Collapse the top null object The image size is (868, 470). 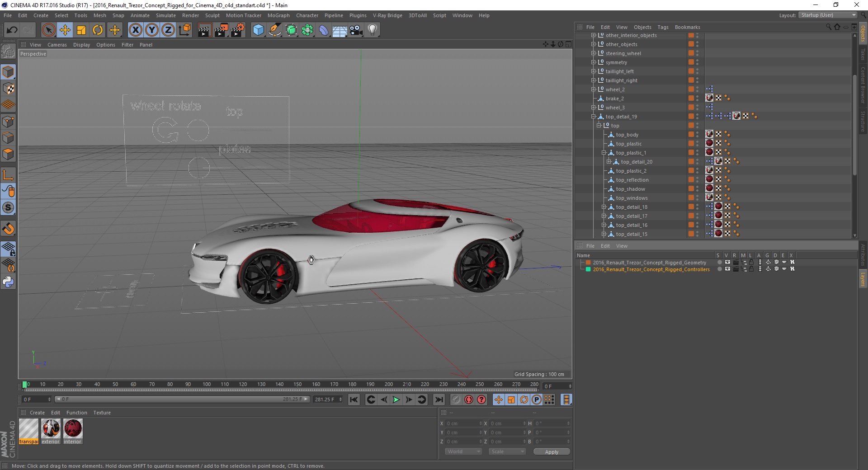pyautogui.click(x=599, y=126)
